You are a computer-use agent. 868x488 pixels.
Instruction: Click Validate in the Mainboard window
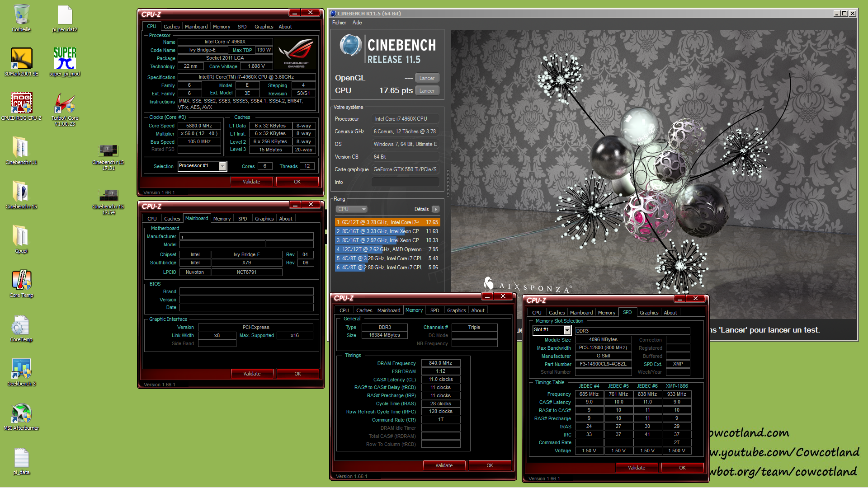pos(252,374)
